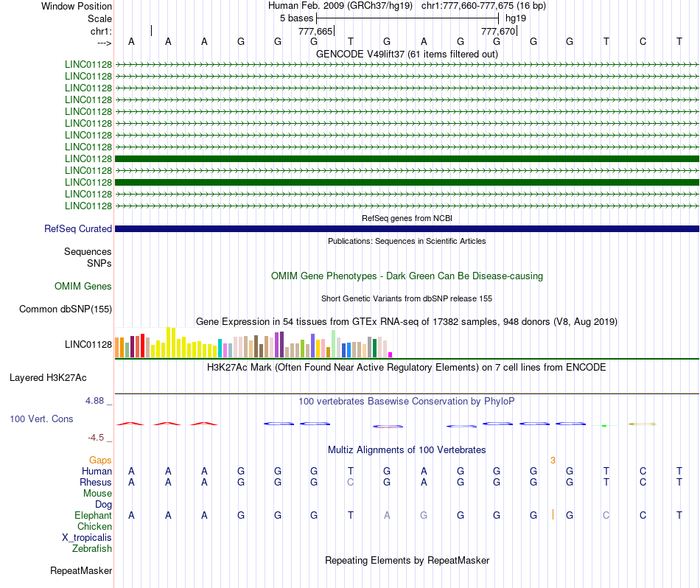Click the -4.5 conservation axis minimum
This screenshot has width=700, height=588.
point(96,438)
